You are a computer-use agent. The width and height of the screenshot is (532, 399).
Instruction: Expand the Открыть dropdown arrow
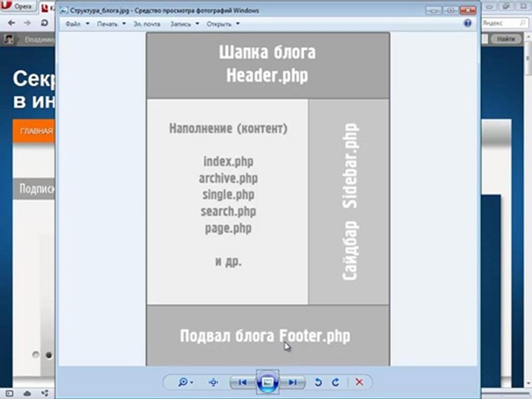[x=238, y=24]
